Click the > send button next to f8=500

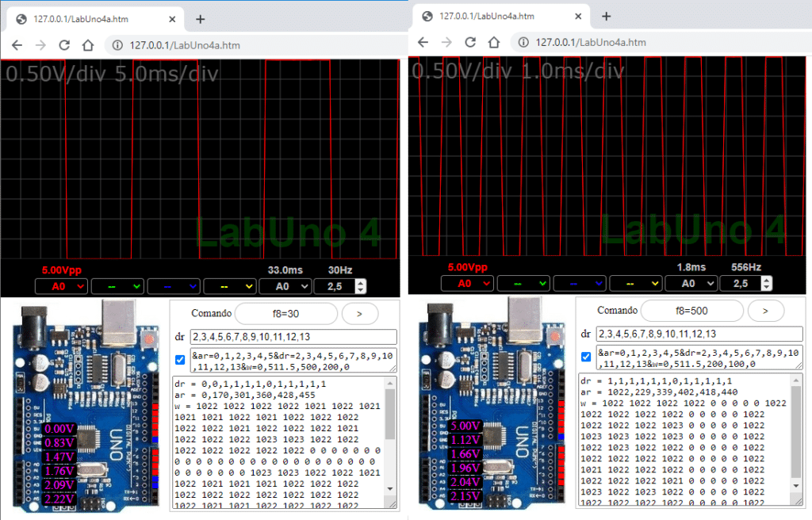[765, 311]
